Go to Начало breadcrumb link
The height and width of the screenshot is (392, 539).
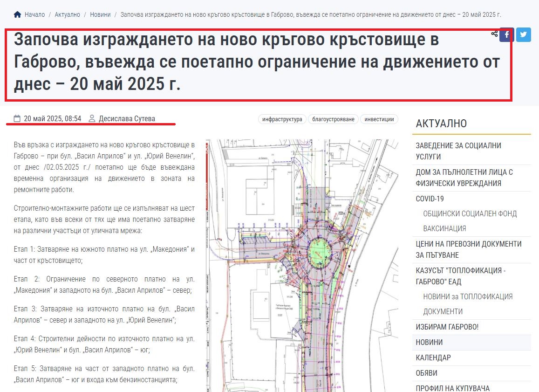(35, 14)
